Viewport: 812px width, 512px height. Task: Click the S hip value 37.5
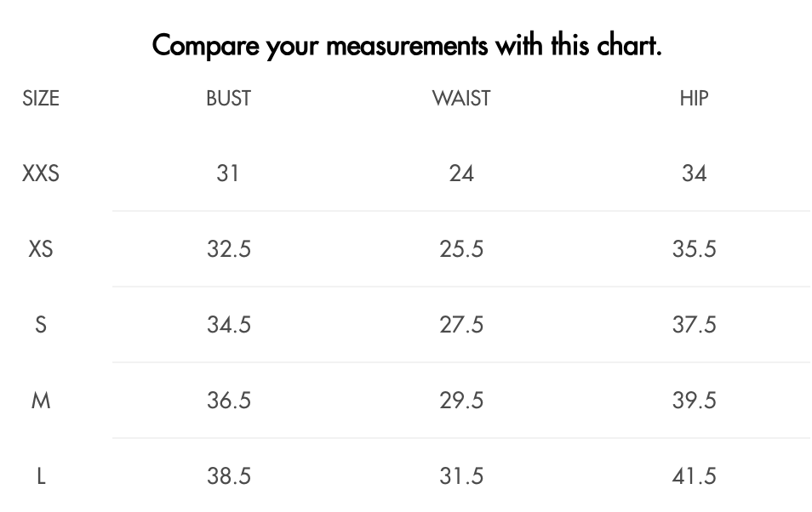(694, 325)
